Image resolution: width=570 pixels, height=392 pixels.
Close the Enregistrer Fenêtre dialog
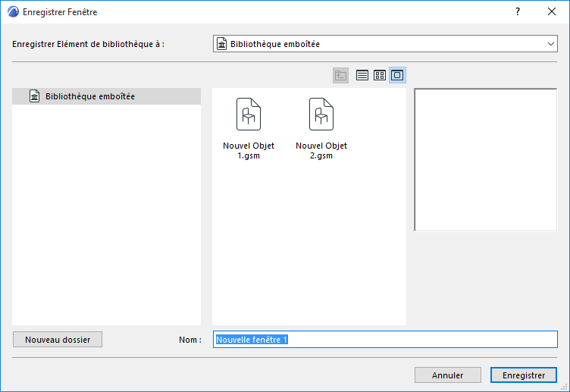click(552, 11)
